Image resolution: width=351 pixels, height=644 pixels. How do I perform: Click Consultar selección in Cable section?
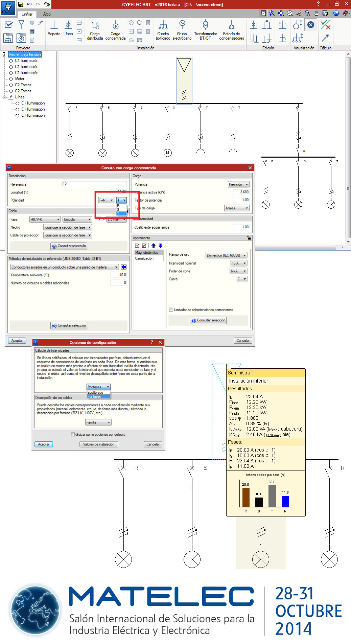click(x=69, y=246)
